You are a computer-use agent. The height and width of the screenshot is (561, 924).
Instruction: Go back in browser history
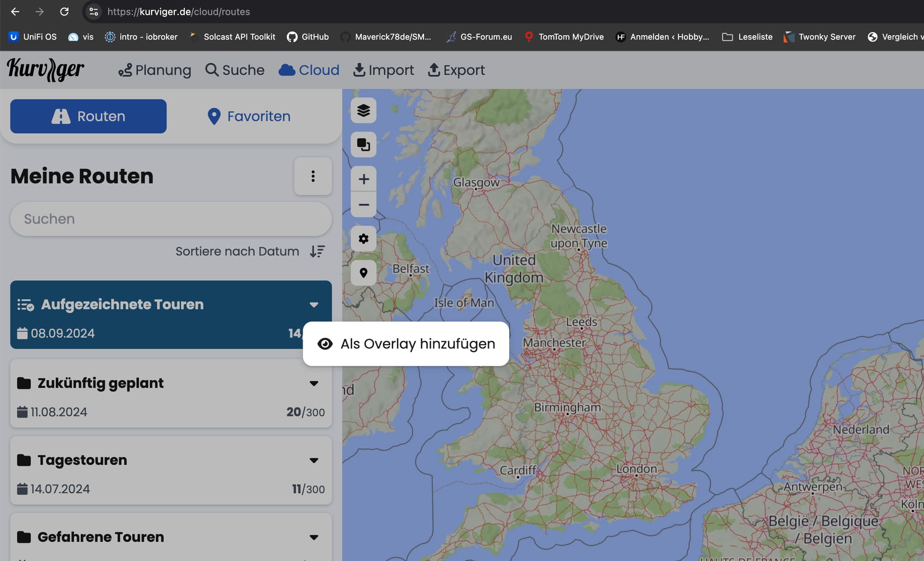click(15, 12)
